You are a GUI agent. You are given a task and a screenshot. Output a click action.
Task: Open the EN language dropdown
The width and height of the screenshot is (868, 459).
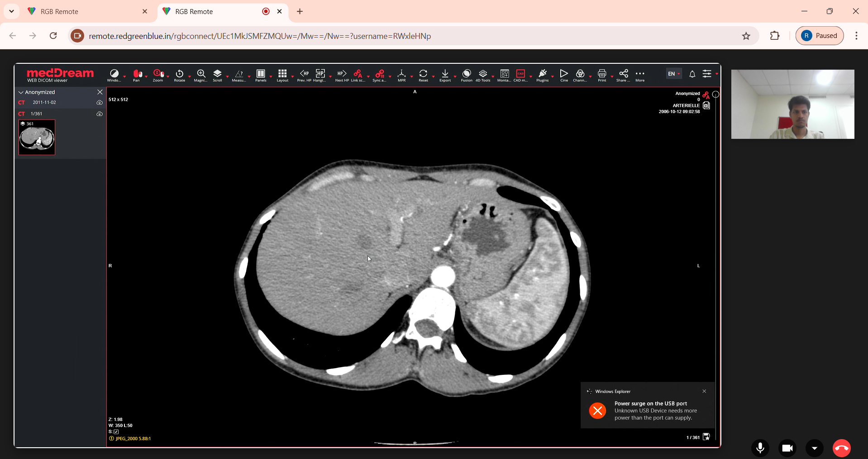[x=674, y=74]
